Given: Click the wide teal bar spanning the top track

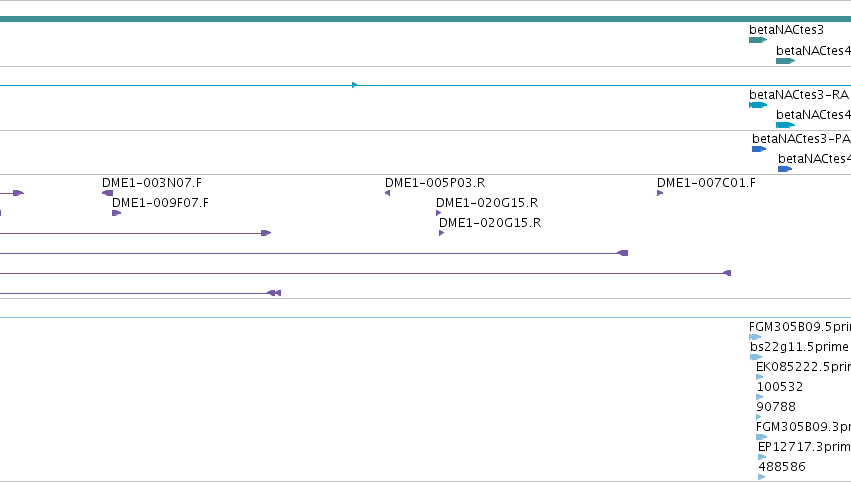Looking at the screenshot, I should [x=426, y=19].
